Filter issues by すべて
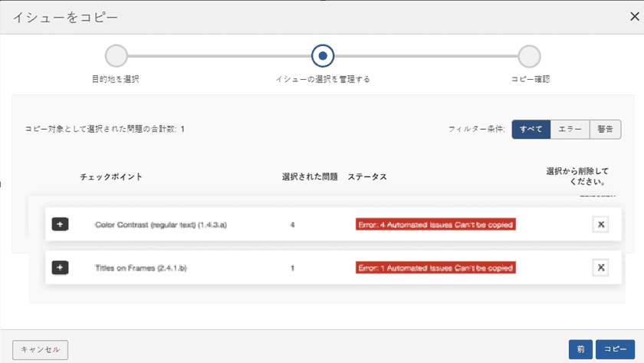 point(531,129)
